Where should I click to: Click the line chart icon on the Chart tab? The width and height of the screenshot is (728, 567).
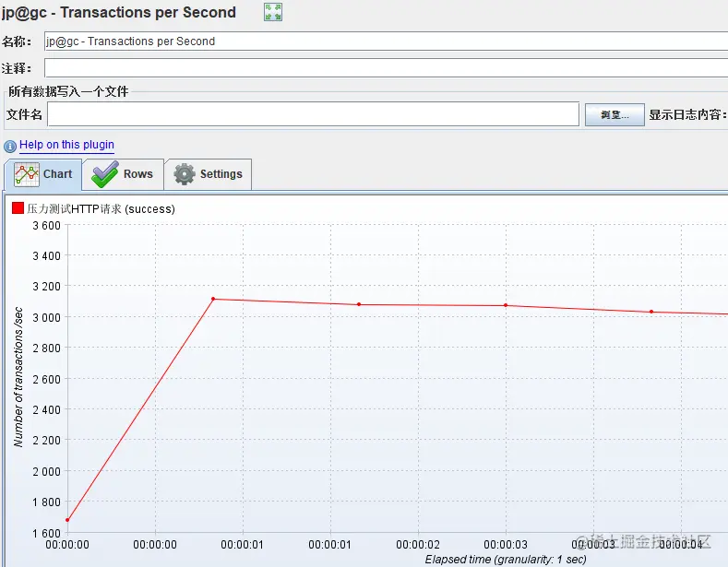point(27,174)
